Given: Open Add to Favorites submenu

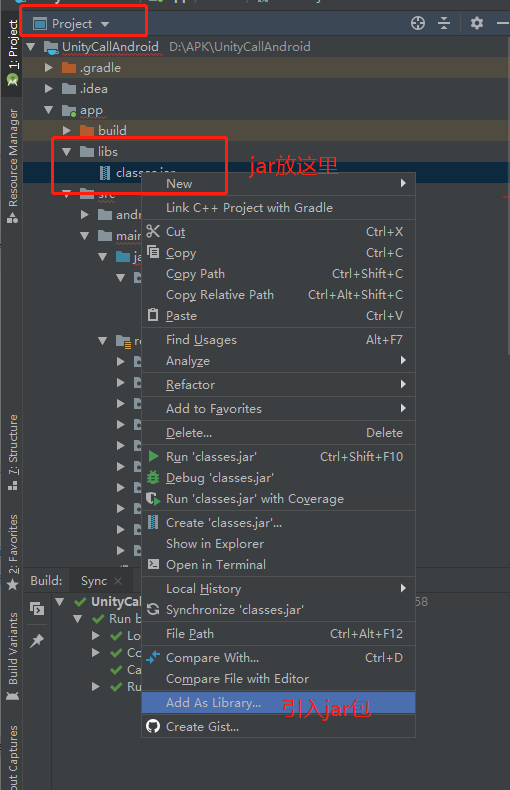Looking at the screenshot, I should coord(279,409).
